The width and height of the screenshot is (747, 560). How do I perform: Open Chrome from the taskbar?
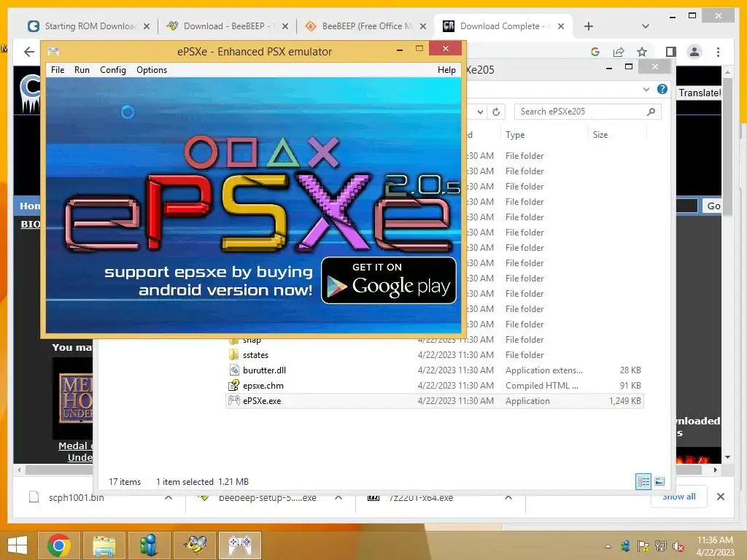pos(58,545)
